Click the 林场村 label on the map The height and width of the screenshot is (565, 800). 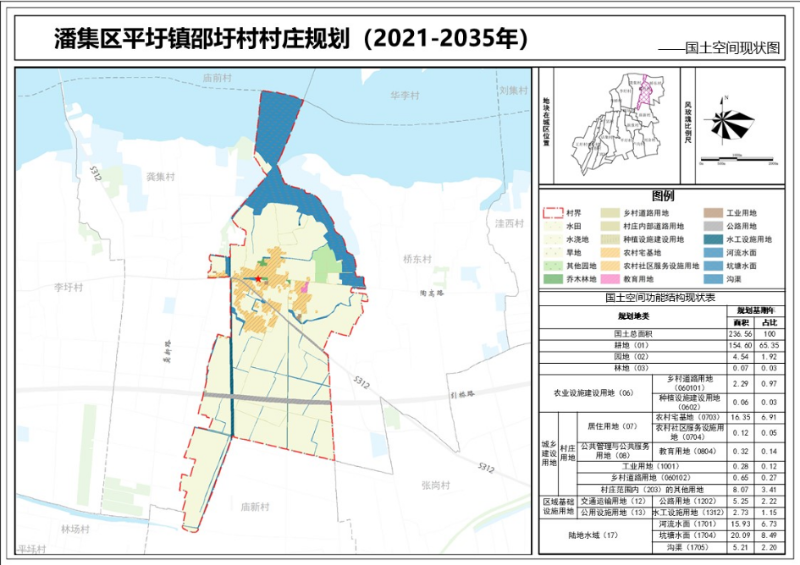pyautogui.click(x=75, y=529)
